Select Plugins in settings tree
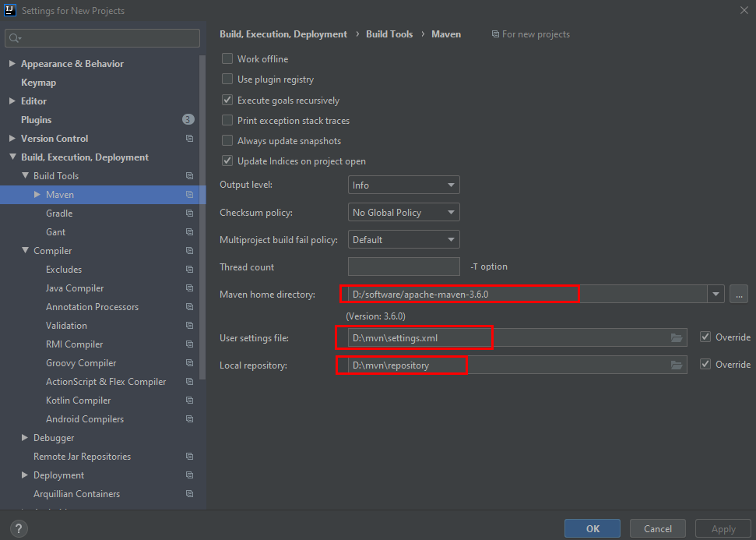The width and height of the screenshot is (756, 540). pyautogui.click(x=36, y=120)
